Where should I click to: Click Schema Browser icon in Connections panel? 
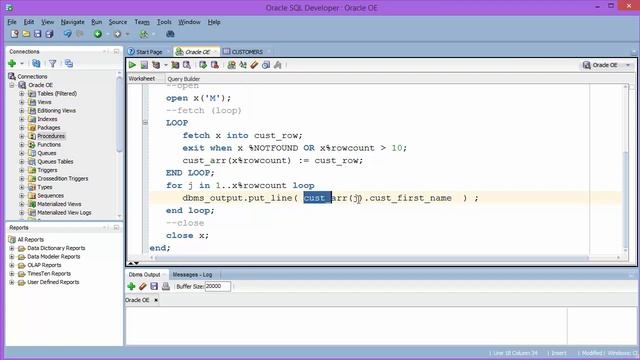(69, 63)
